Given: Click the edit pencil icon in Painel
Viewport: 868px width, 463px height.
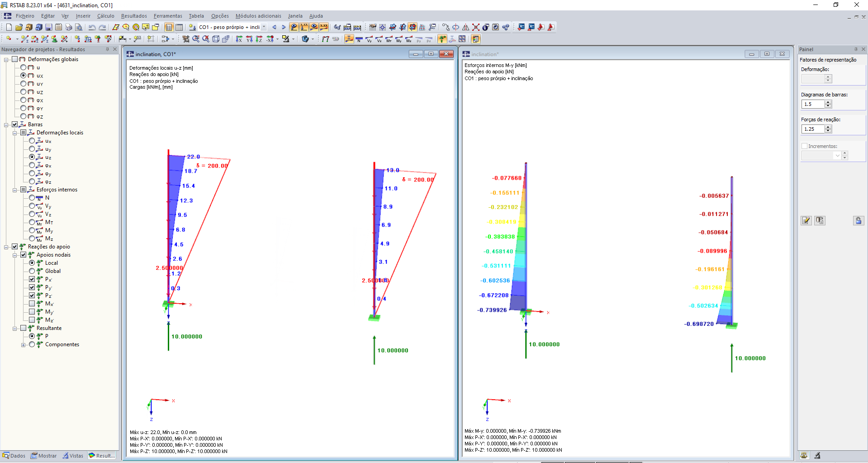Looking at the screenshot, I should pyautogui.click(x=806, y=220).
